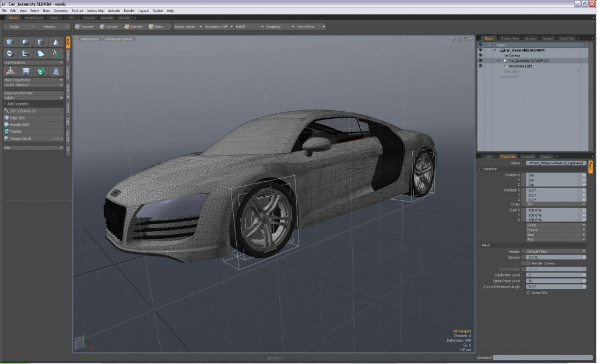The image size is (597, 364).
Task: Activate the Edge Slice tool
Action: pyautogui.click(x=33, y=118)
